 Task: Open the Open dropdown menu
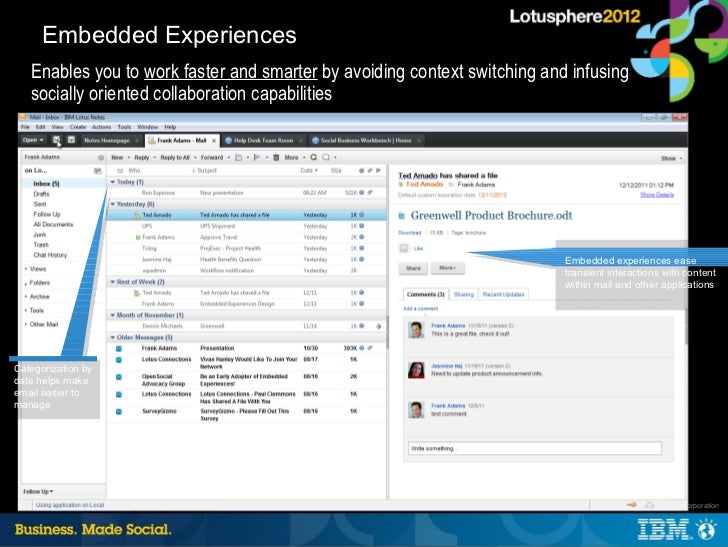[33, 140]
